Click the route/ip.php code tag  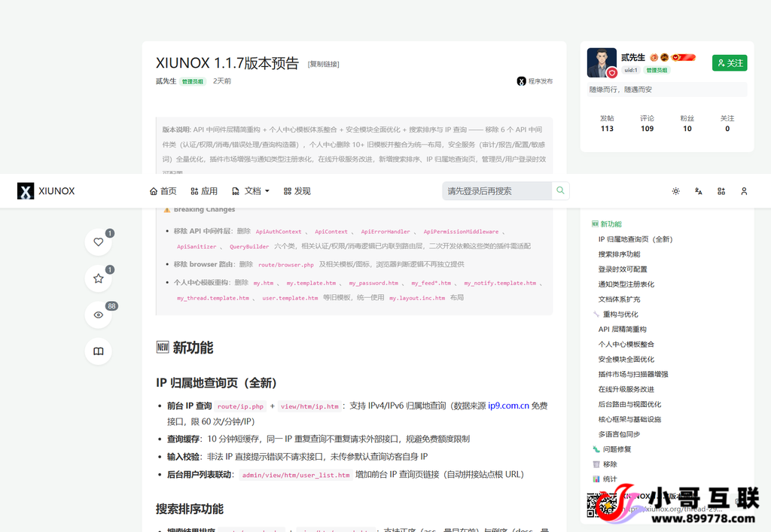(240, 406)
